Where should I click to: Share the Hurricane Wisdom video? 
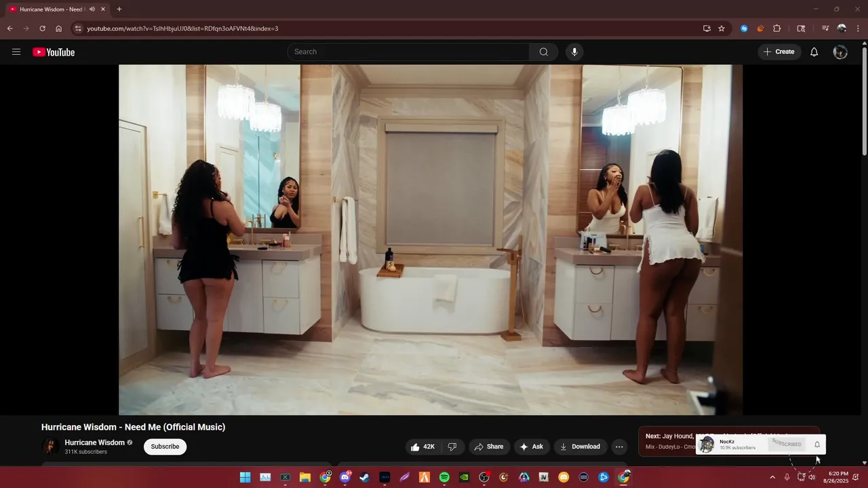point(489,447)
